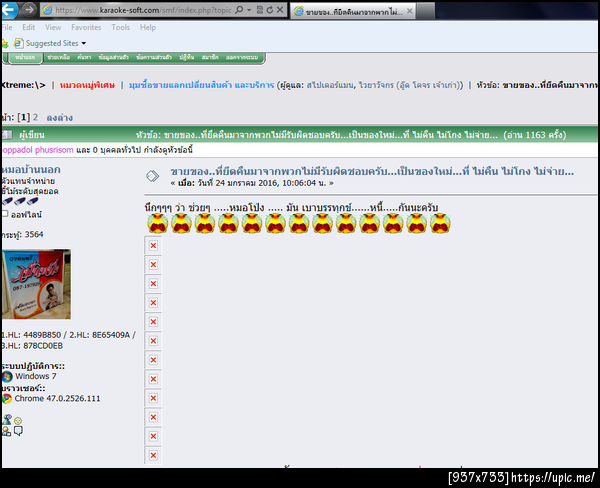Go to forum home tab หน้าแรก
The width and height of the screenshot is (600, 488).
click(x=25, y=57)
